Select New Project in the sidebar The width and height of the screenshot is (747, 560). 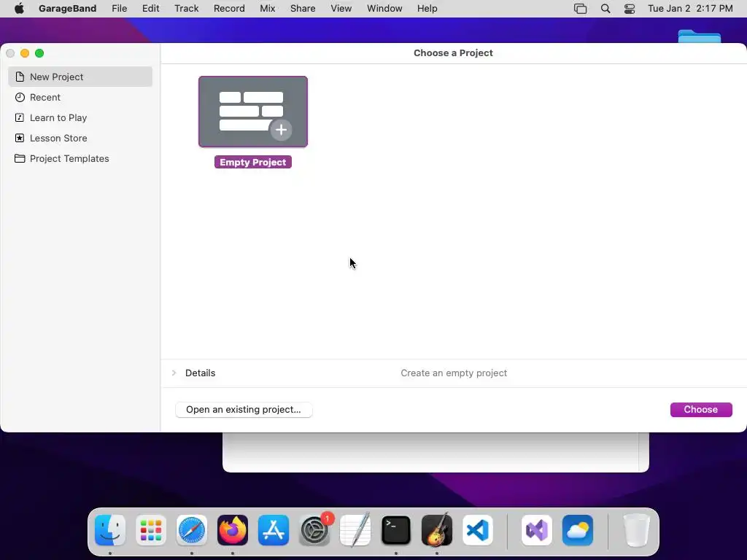pos(80,77)
